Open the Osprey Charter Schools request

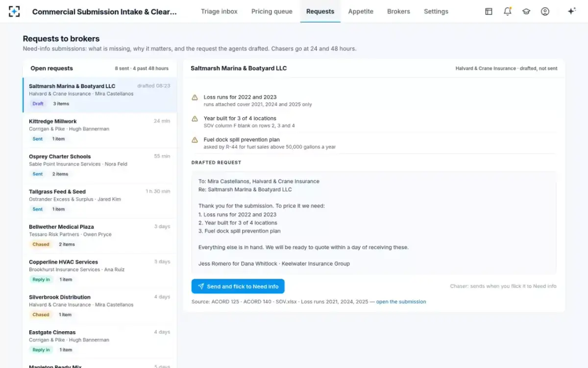pyautogui.click(x=100, y=165)
